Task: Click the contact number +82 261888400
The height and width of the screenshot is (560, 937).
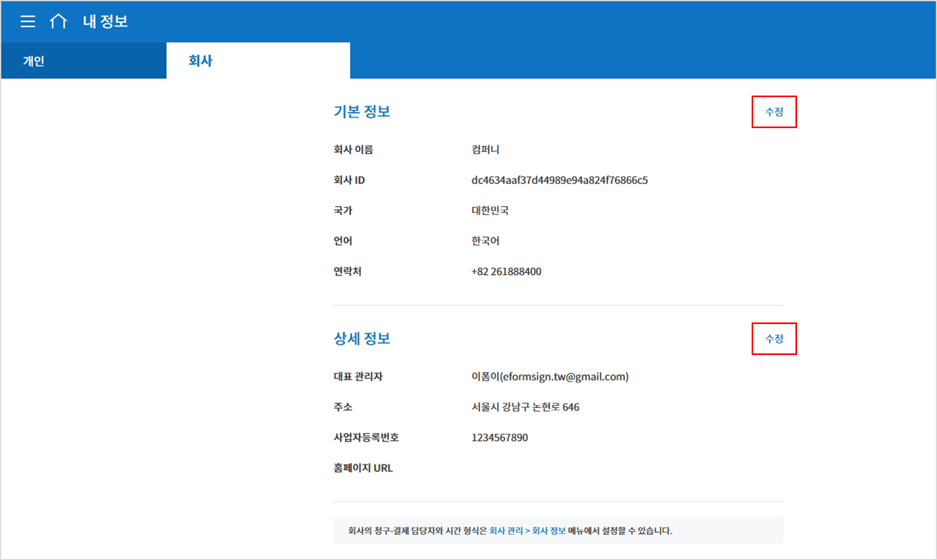Action: point(506,272)
